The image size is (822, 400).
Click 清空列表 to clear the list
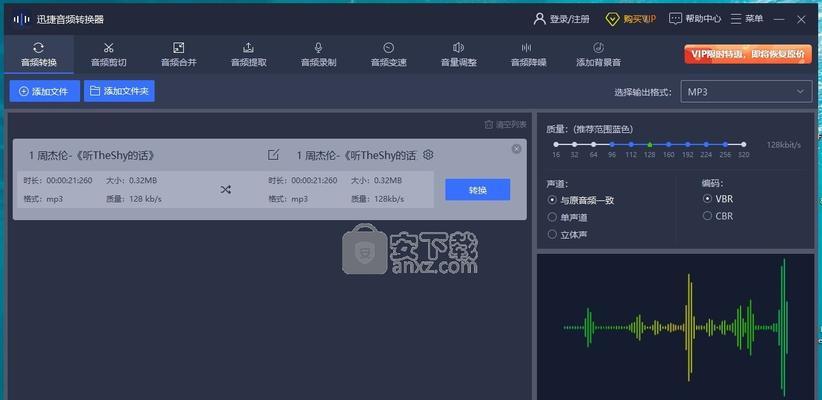pyautogui.click(x=505, y=124)
